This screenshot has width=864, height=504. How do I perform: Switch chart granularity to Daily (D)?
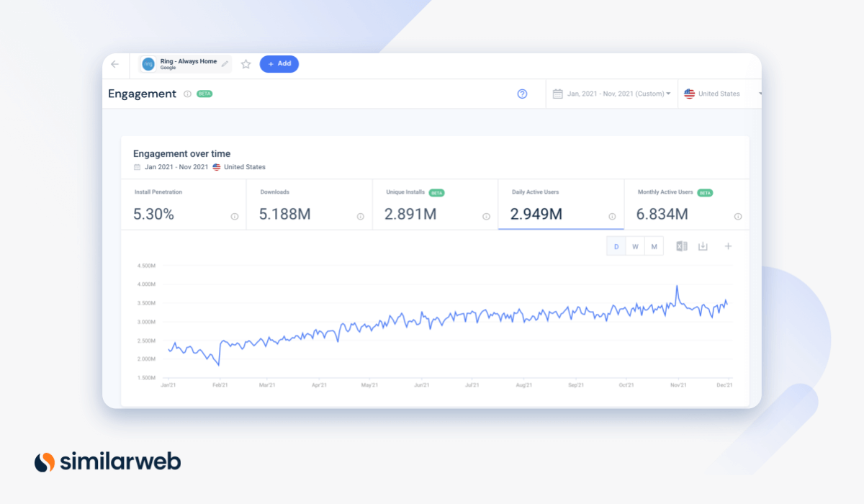pyautogui.click(x=616, y=246)
